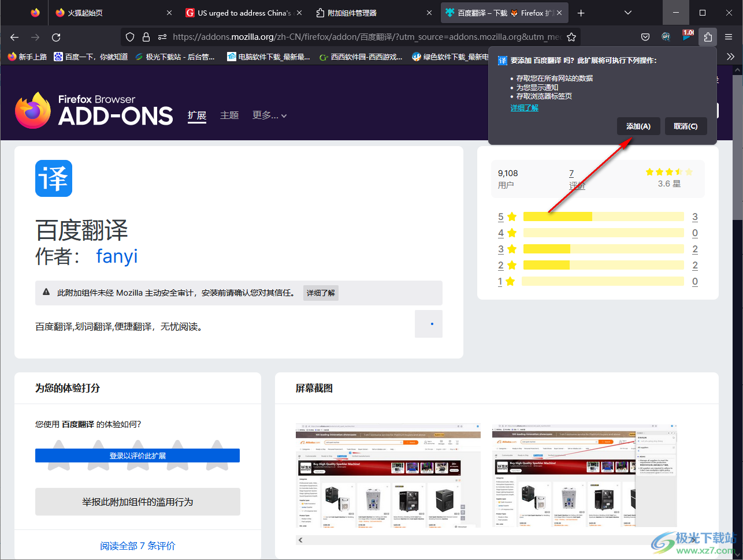Click the 5-star rating bar

603,216
